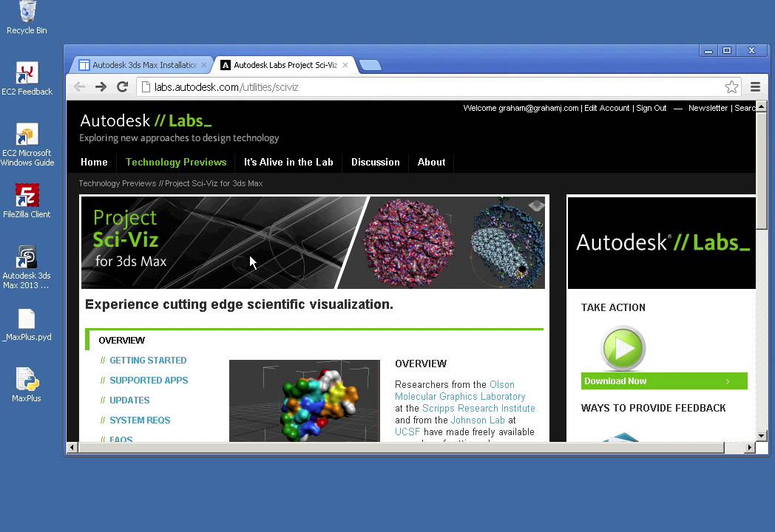Screen dimensions: 775x532
Task: Open the SYSTEM REQS section
Action: pos(140,420)
